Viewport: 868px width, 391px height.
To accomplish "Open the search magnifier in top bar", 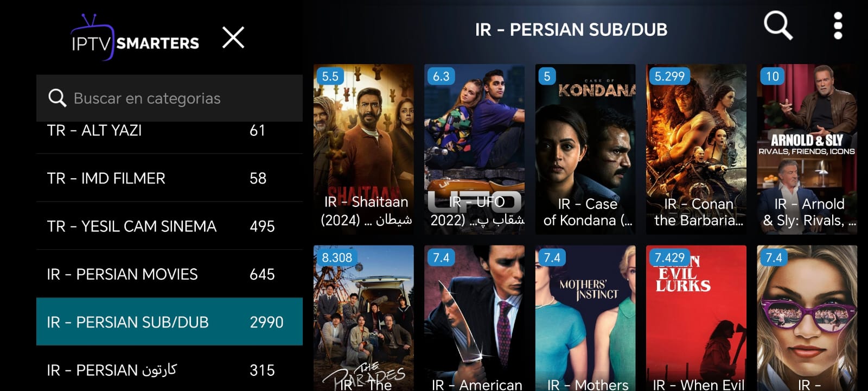I will (x=778, y=26).
